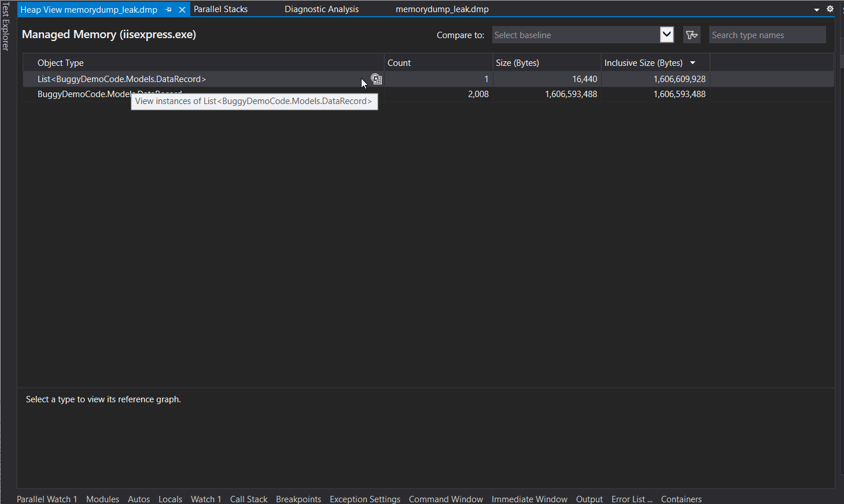
Task: Open the Error List tool window tab
Action: [x=632, y=499]
